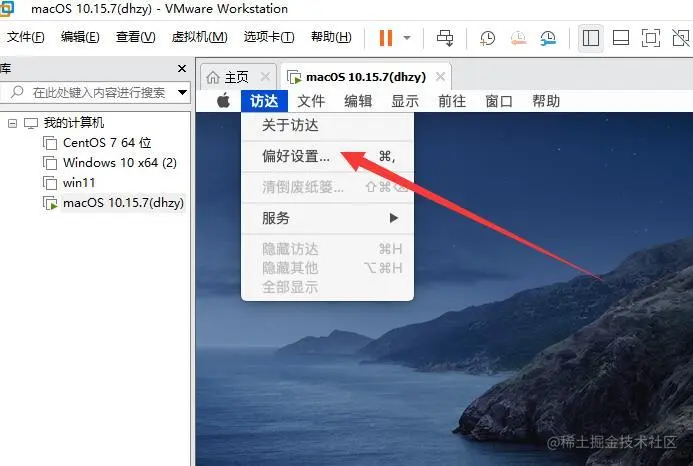Click the search magnifier icon in library

click(17, 92)
